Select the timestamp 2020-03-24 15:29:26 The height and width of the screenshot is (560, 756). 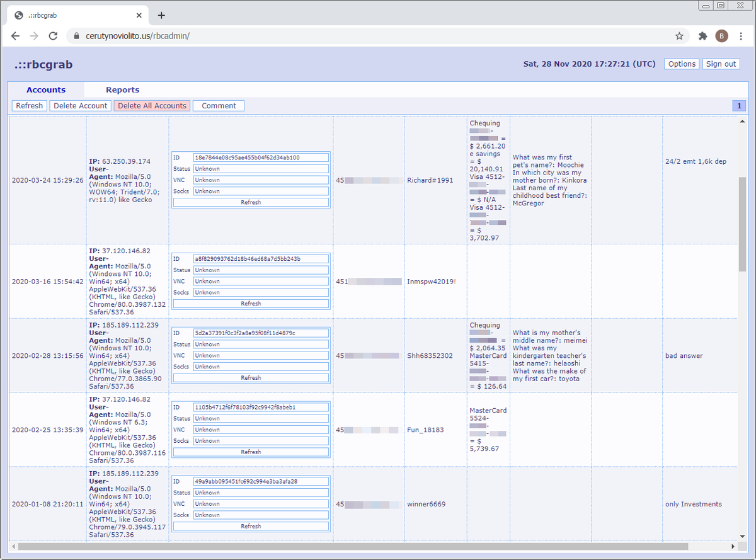click(48, 180)
